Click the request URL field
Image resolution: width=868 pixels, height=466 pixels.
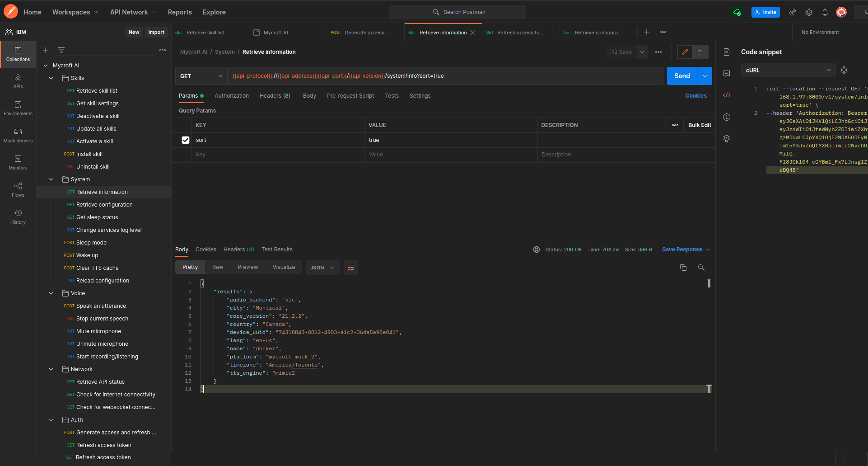coord(445,76)
